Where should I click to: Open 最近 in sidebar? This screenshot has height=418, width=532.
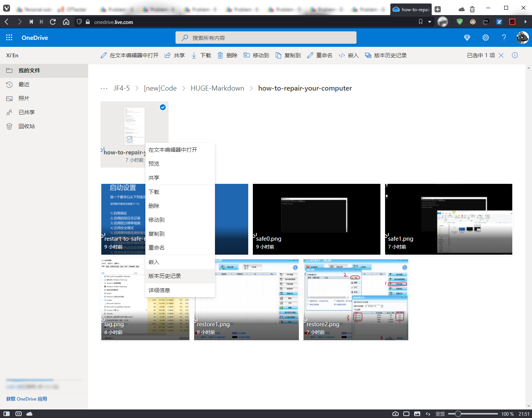point(44,84)
